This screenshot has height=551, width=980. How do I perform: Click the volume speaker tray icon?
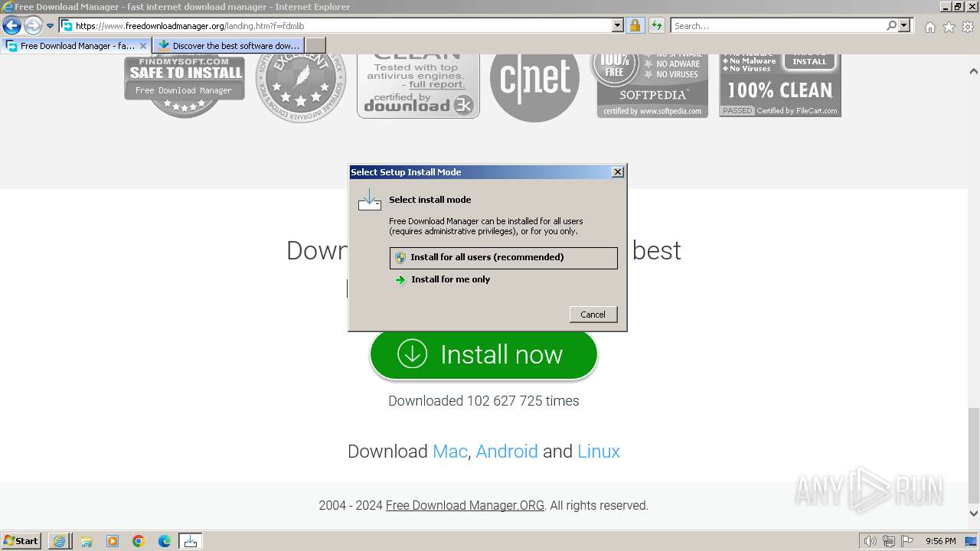point(871,541)
